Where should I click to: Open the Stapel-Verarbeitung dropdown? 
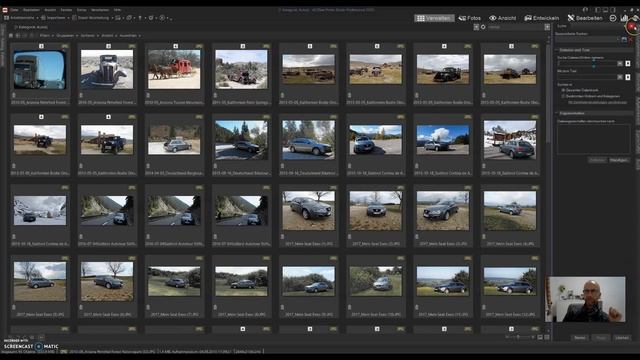pyautogui.click(x=92, y=18)
